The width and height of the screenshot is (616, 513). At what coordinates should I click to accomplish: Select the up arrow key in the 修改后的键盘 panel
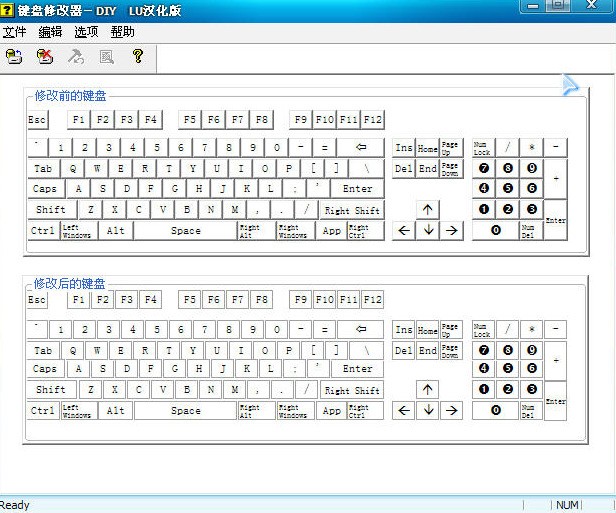(x=427, y=390)
